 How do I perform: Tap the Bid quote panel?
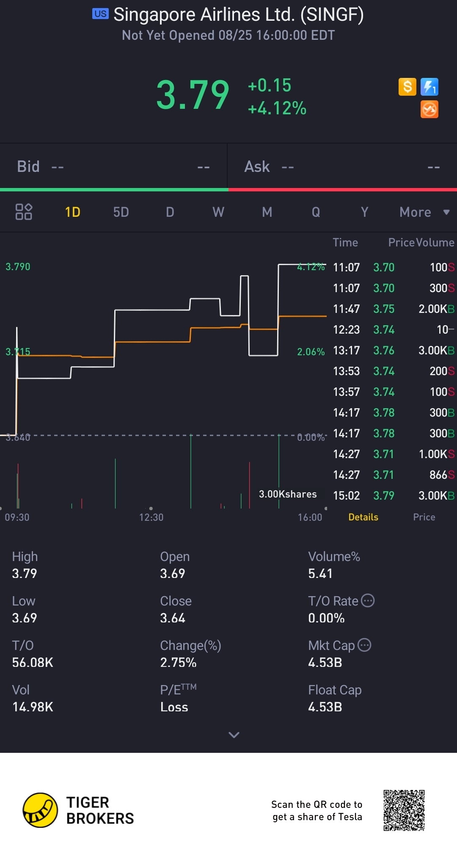point(113,166)
